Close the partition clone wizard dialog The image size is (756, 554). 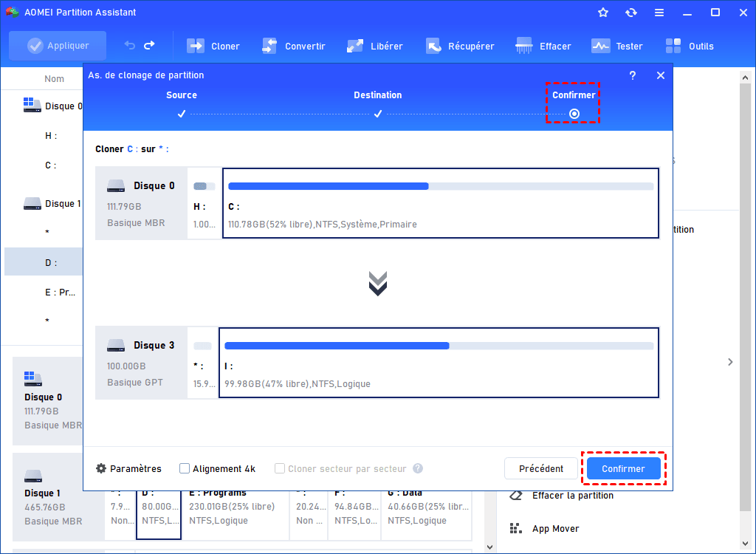tap(661, 75)
